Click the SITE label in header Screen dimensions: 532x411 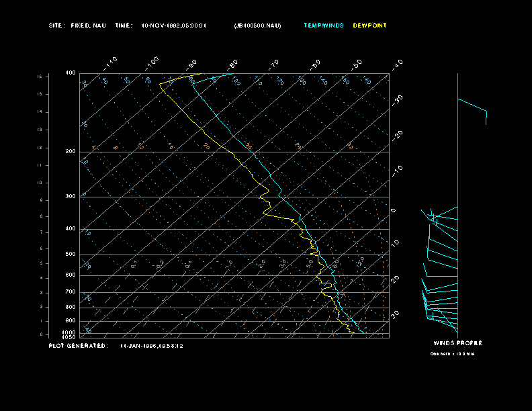click(56, 26)
